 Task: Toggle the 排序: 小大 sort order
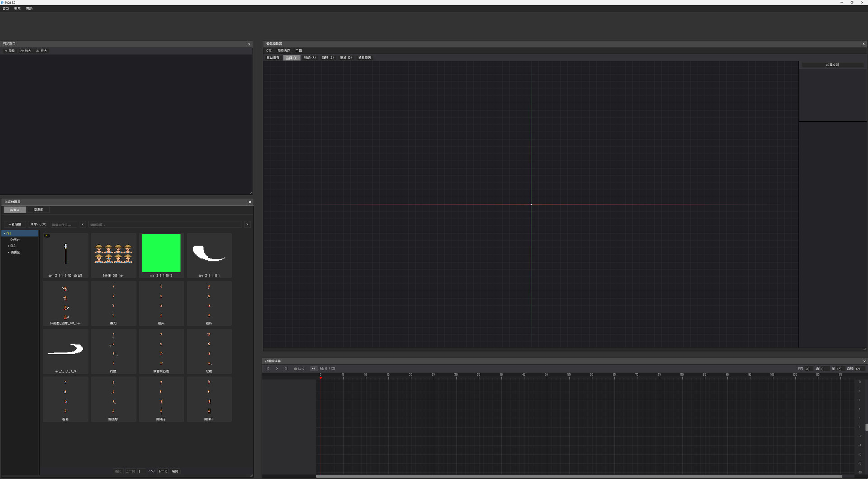tap(38, 225)
